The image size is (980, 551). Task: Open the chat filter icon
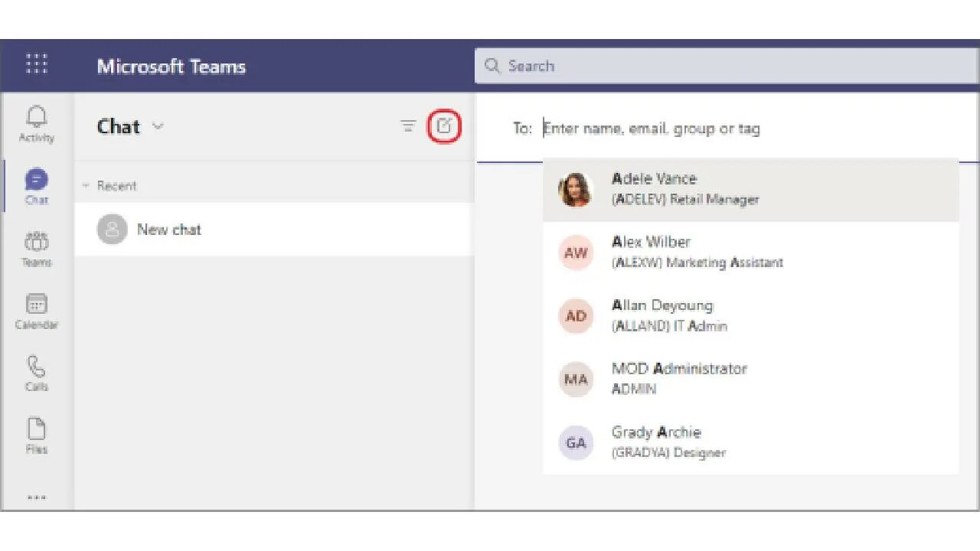pos(408,126)
